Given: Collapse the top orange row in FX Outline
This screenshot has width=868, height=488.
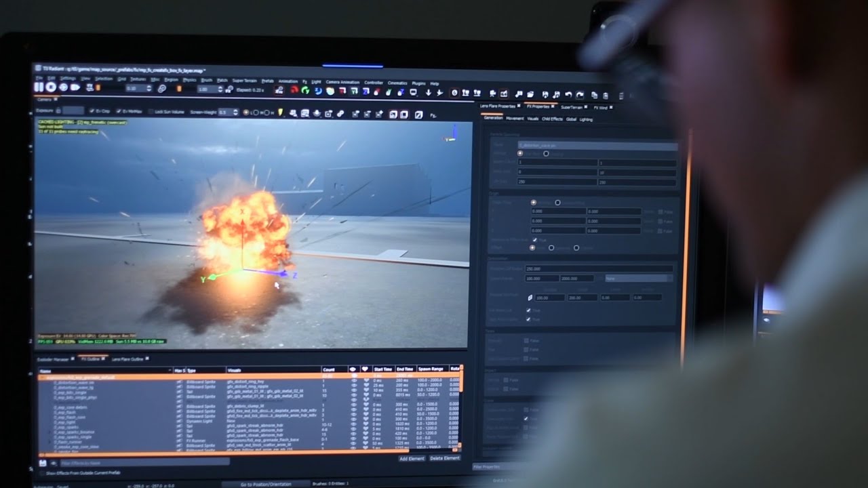Looking at the screenshot, I should 42,377.
